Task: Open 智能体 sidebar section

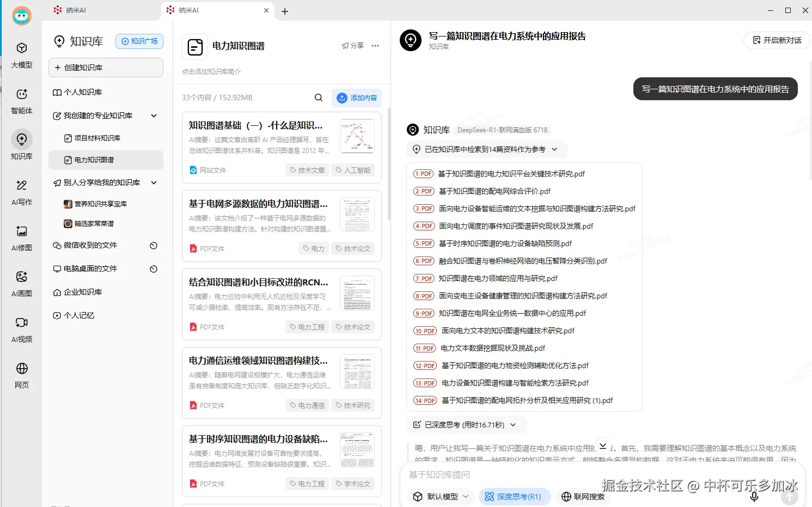Action: [22, 101]
